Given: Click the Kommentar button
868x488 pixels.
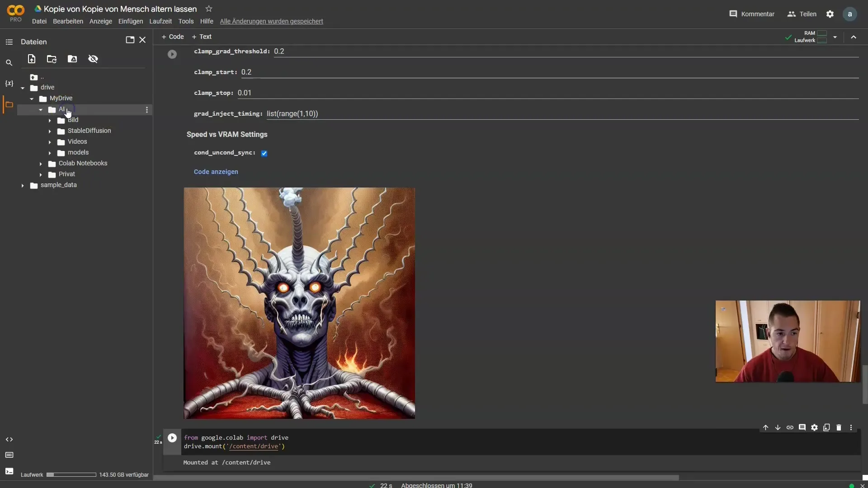Looking at the screenshot, I should coord(752,14).
